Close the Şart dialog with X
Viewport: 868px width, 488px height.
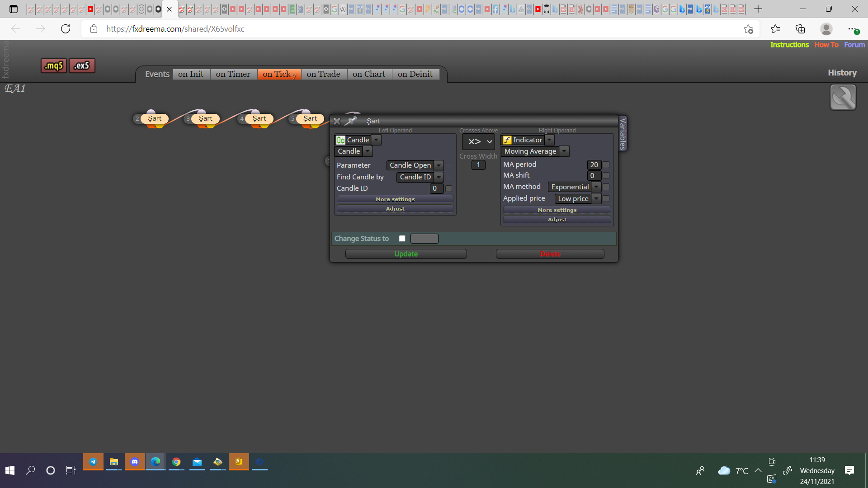[337, 121]
